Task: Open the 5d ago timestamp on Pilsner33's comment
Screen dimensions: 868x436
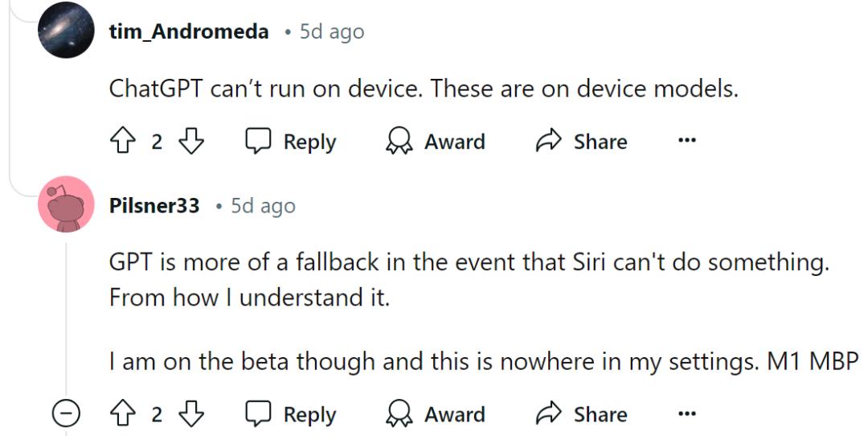Action: tap(263, 206)
